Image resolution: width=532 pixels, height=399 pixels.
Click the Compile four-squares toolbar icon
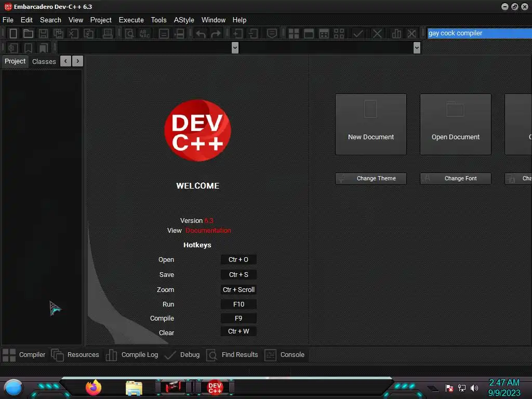click(x=294, y=33)
